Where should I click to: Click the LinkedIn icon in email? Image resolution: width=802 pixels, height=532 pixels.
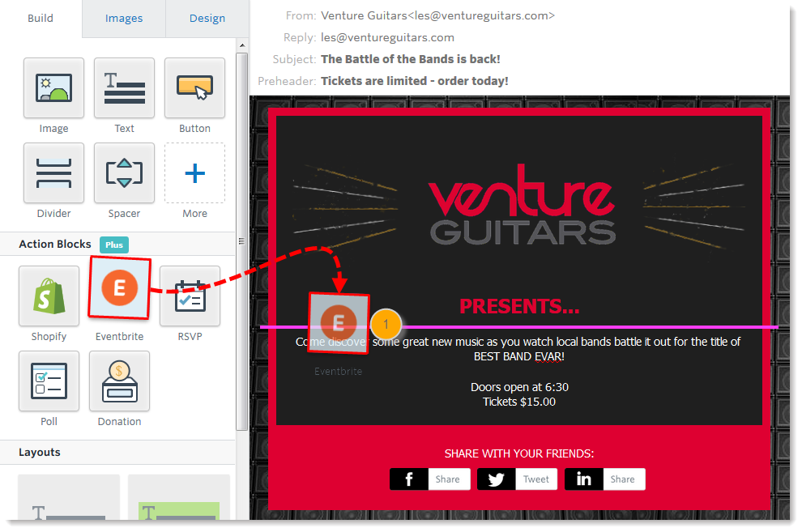tap(583, 479)
